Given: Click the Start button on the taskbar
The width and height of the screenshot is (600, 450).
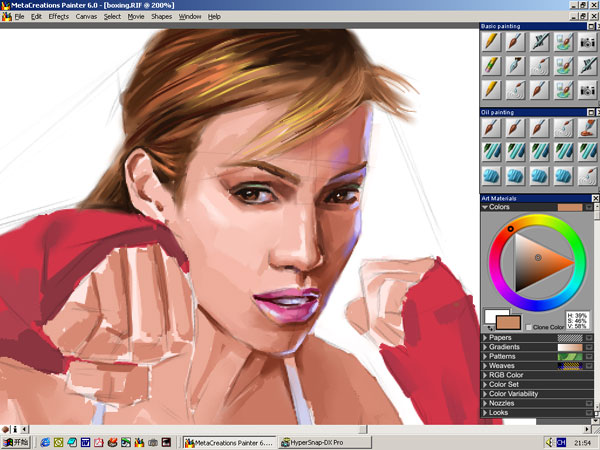Looking at the screenshot, I should (15, 441).
